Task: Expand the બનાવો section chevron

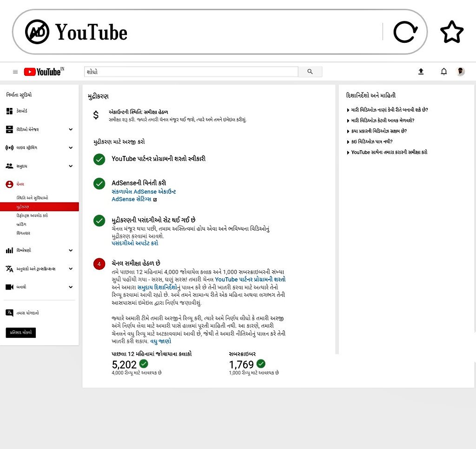Action: pyautogui.click(x=71, y=287)
